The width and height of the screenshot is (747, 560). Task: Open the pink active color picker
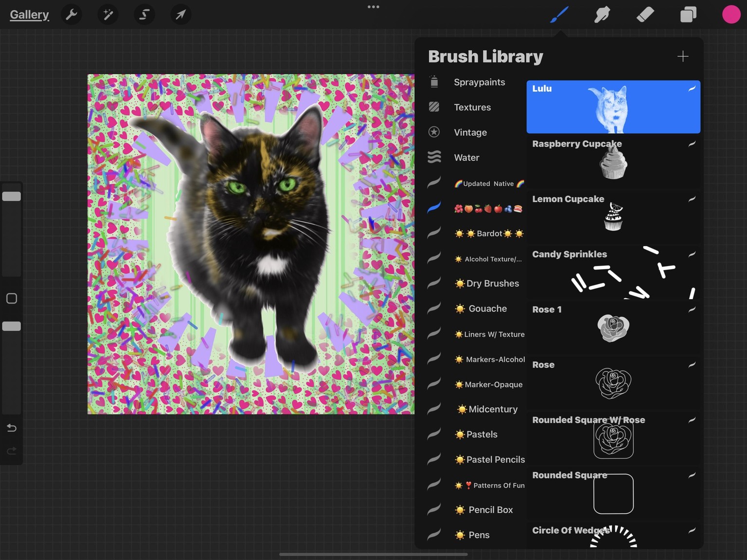coord(731,15)
